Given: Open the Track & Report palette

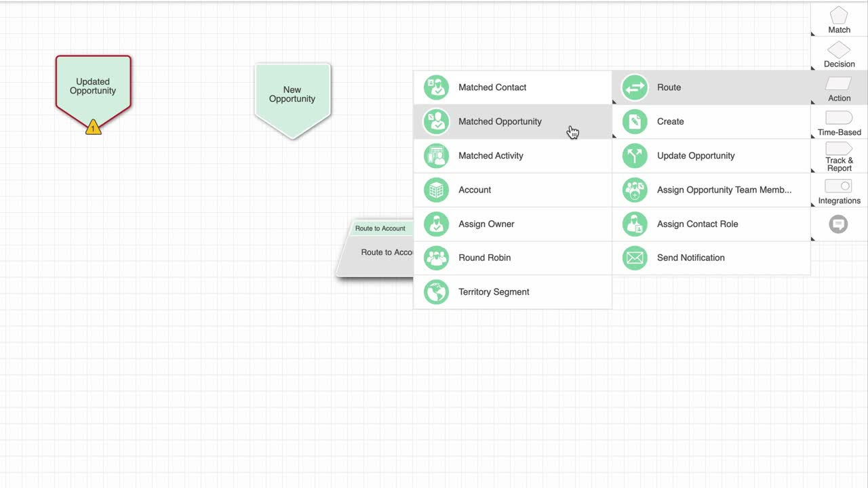Looking at the screenshot, I should 839,157.
